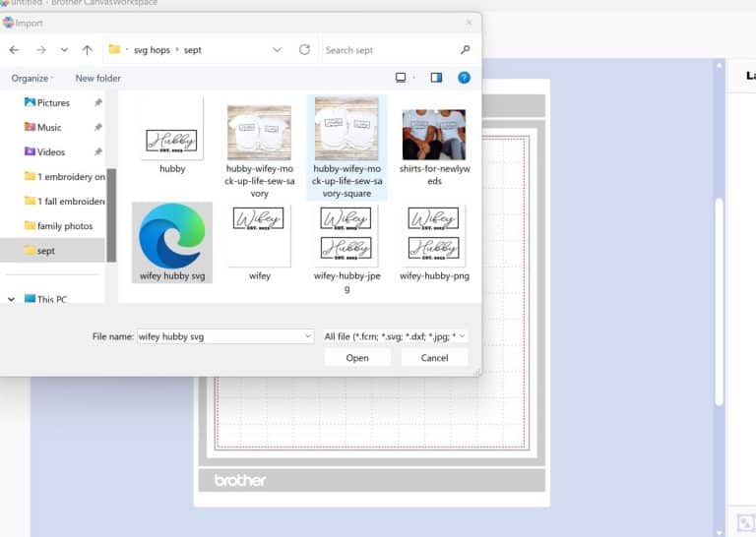Expand the address bar path dropdown
The width and height of the screenshot is (756, 537).
(278, 50)
